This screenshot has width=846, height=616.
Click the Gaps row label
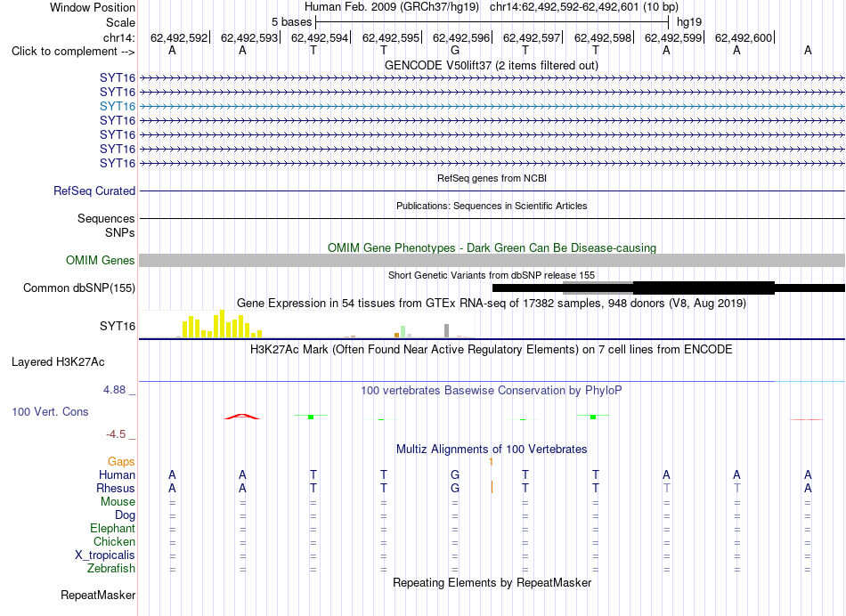[121, 461]
